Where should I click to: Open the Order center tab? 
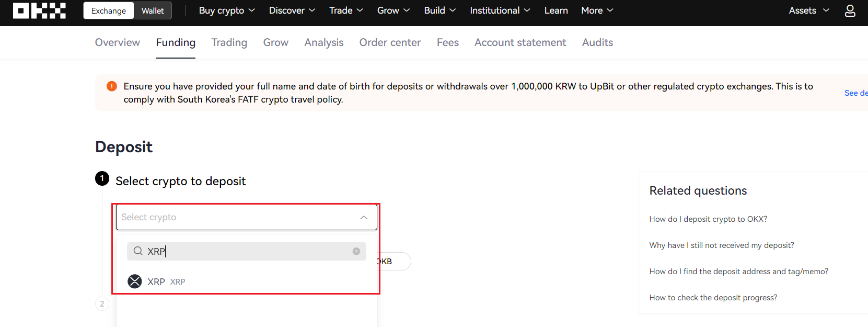click(390, 42)
